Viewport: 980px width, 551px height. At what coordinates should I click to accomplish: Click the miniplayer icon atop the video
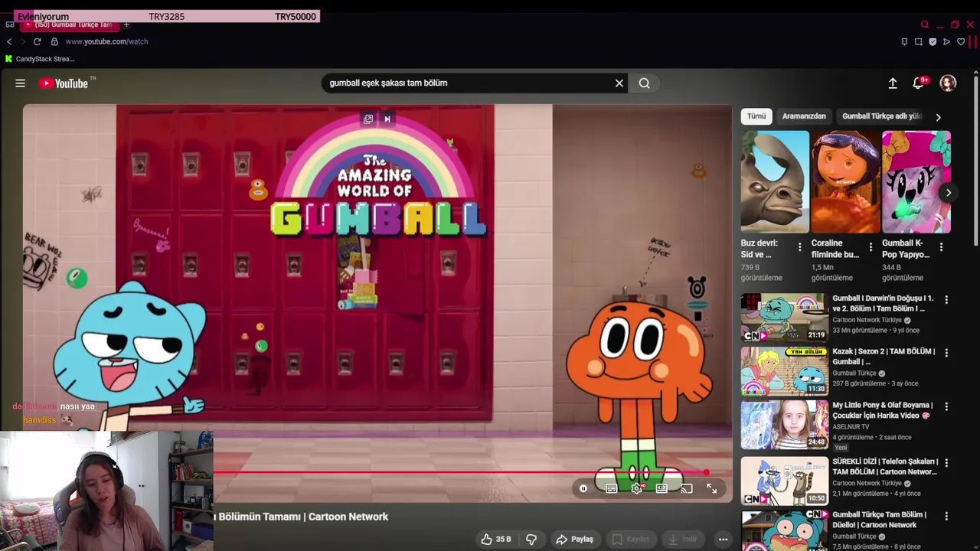click(368, 119)
